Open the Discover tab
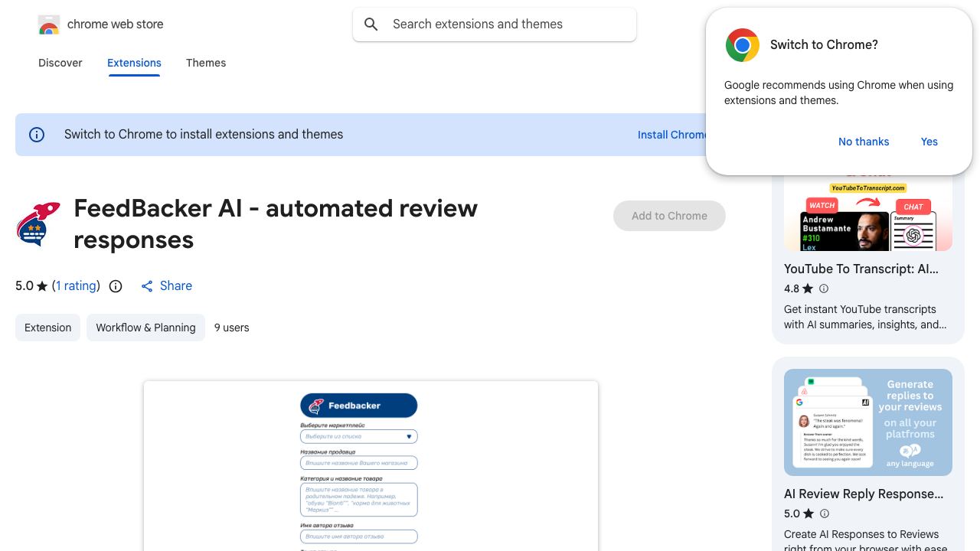 (x=60, y=63)
